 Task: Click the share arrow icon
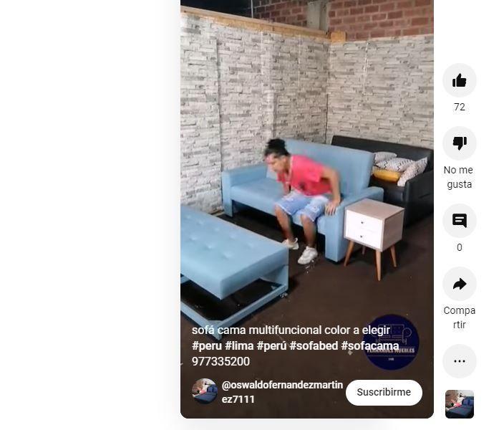460,284
